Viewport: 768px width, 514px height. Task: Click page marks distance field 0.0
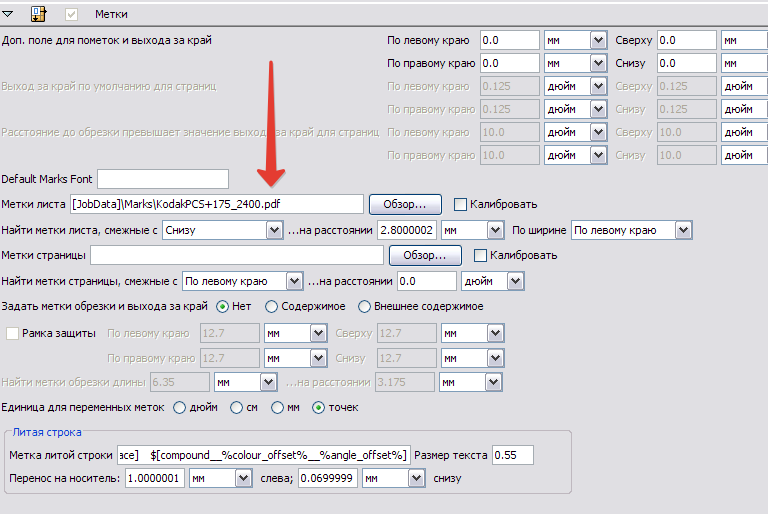427,281
